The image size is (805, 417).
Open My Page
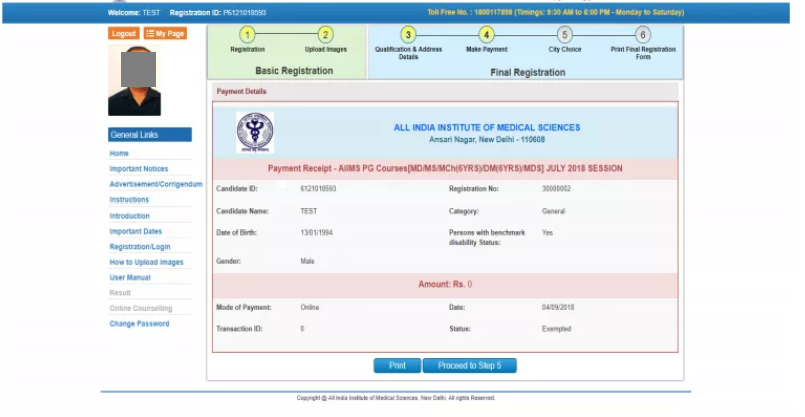[x=165, y=33]
